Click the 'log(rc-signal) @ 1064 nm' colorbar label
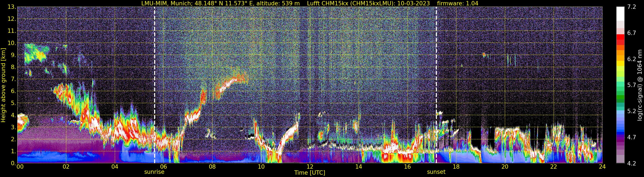The height and width of the screenshot is (177, 644). 640,85
